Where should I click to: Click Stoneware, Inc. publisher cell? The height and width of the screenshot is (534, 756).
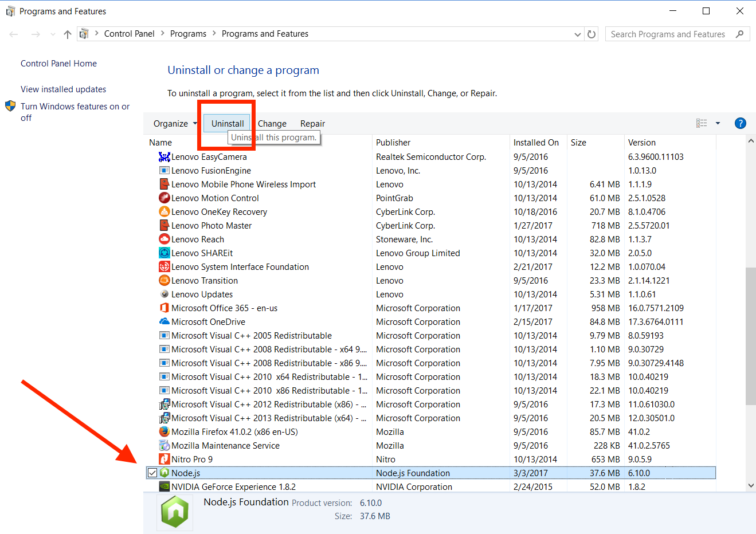(x=404, y=239)
